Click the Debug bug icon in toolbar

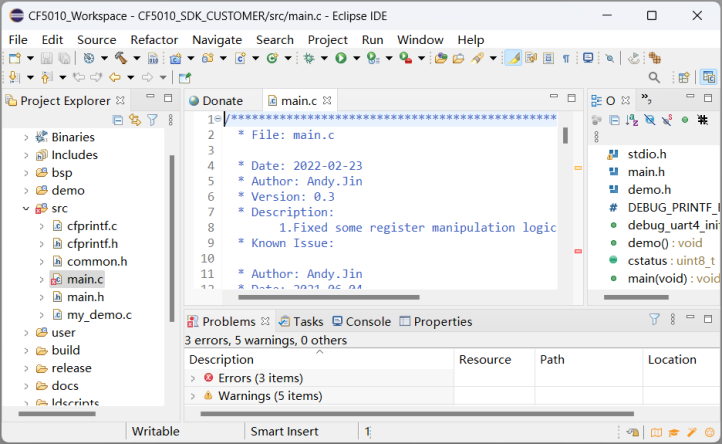click(310, 59)
